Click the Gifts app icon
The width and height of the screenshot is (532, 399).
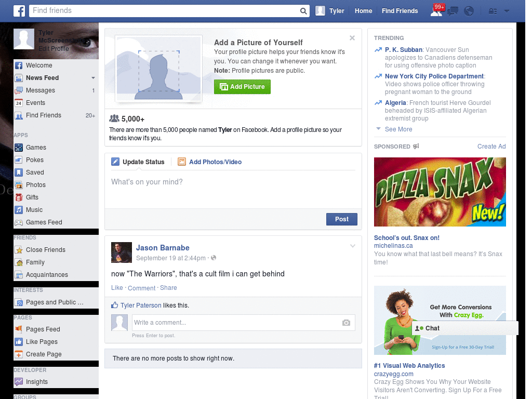pos(19,197)
